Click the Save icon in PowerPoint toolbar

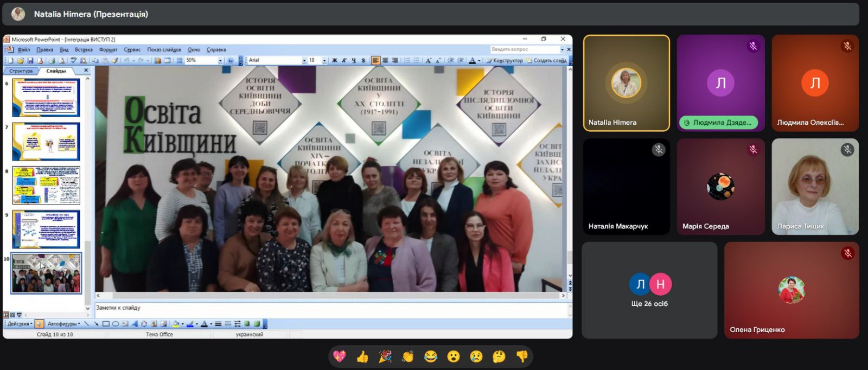30,61
